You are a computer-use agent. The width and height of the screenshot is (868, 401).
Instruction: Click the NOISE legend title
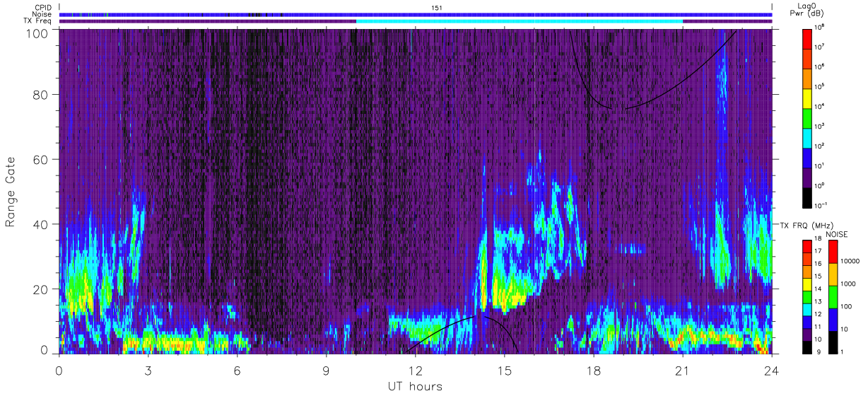pyautogui.click(x=836, y=233)
